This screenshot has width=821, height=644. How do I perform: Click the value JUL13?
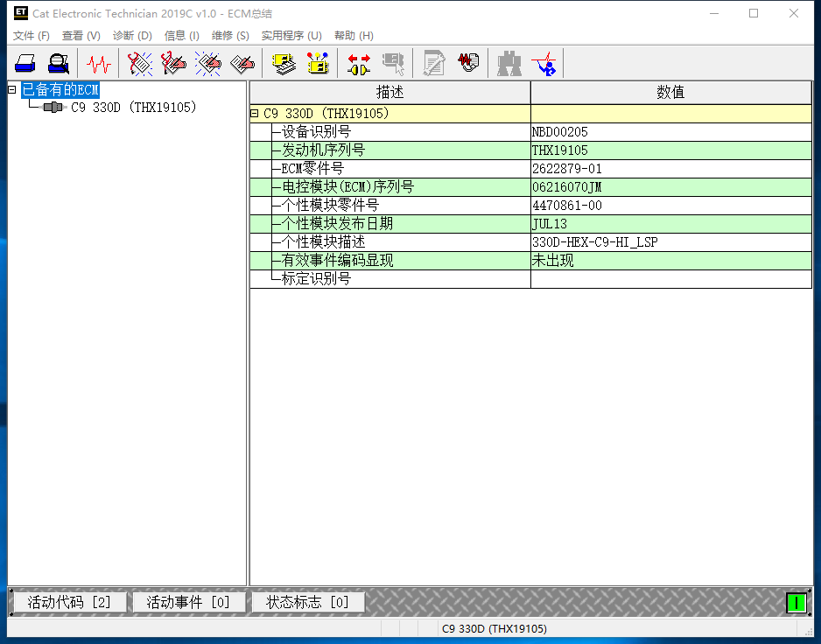(x=550, y=224)
